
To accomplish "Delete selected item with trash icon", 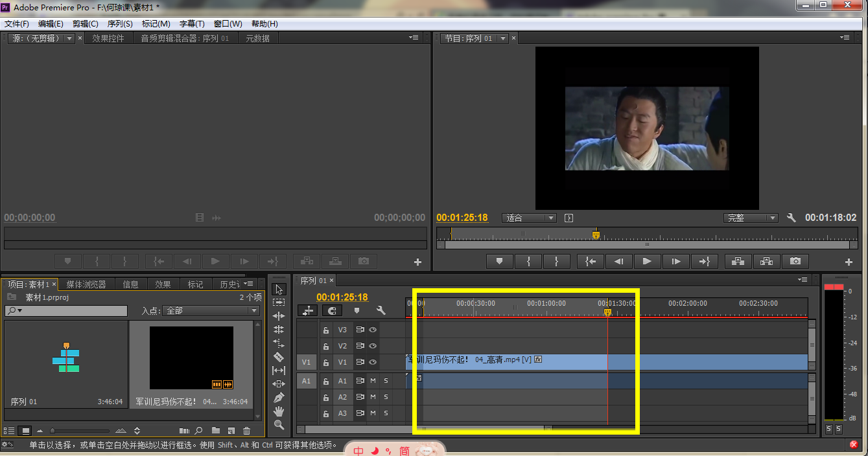I will [247, 431].
